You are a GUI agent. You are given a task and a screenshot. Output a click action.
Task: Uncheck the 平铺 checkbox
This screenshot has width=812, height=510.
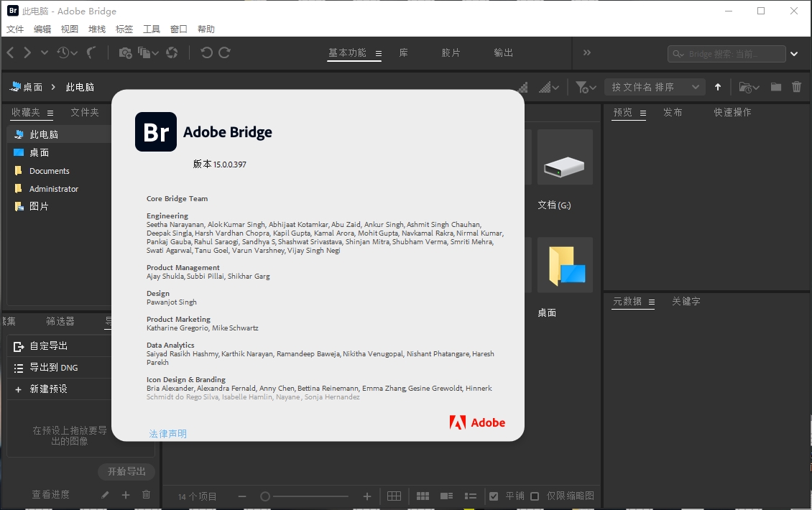tap(494, 496)
